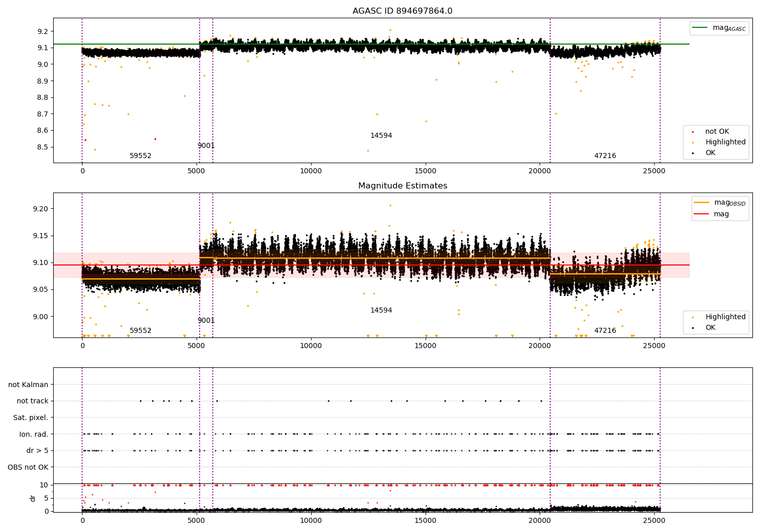
Task: Click the 9.2 y-axis tick in AGASC ID plot
Action: (43, 31)
